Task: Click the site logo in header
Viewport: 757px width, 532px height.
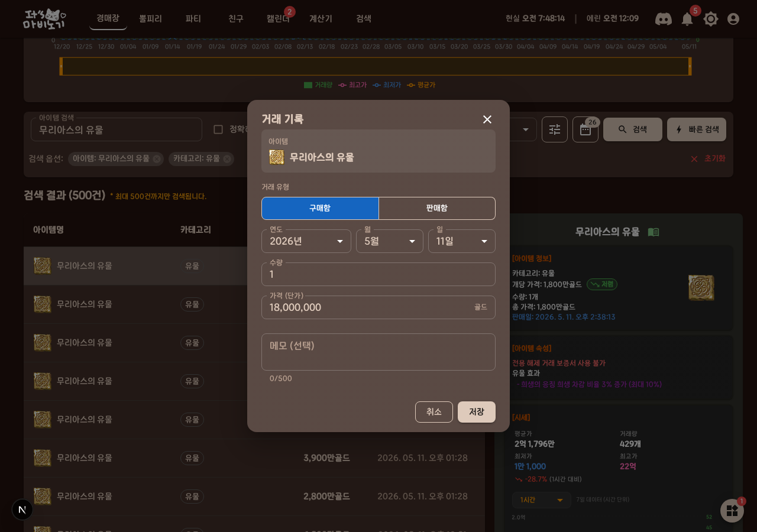Action: click(x=44, y=19)
